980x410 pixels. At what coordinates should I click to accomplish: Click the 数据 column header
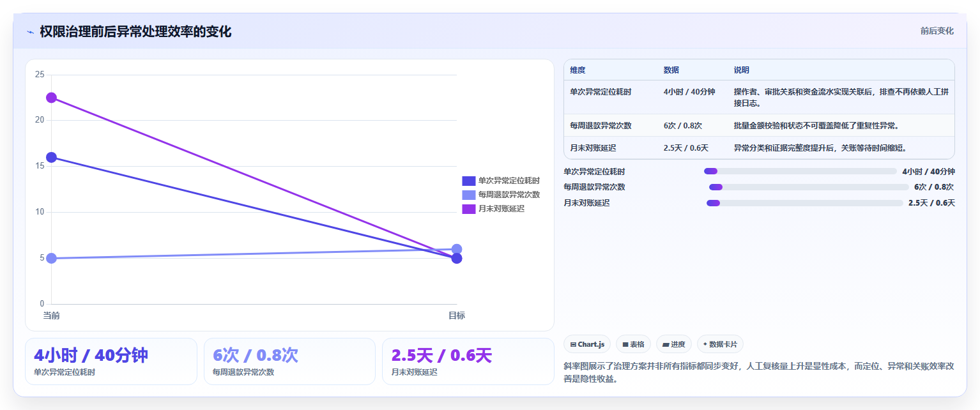pyautogui.click(x=671, y=70)
